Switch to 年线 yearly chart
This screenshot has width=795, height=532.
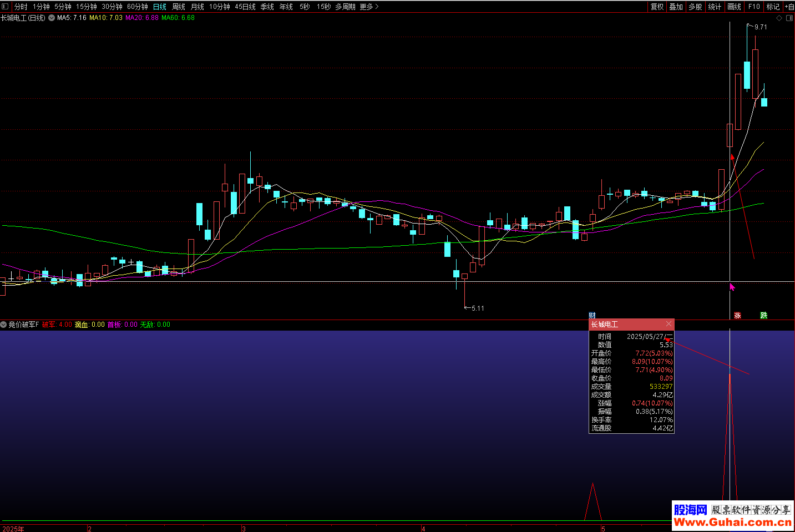[286, 7]
